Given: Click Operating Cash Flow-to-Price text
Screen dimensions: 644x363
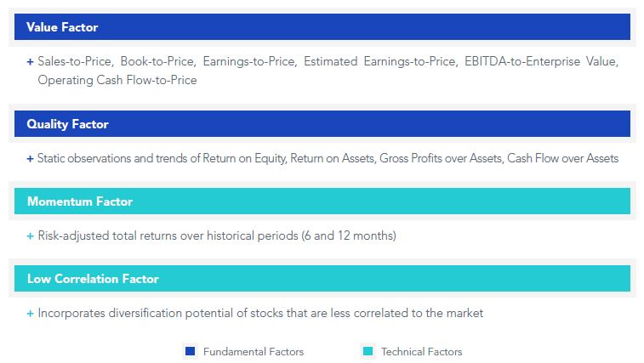Looking at the screenshot, I should point(117,80).
